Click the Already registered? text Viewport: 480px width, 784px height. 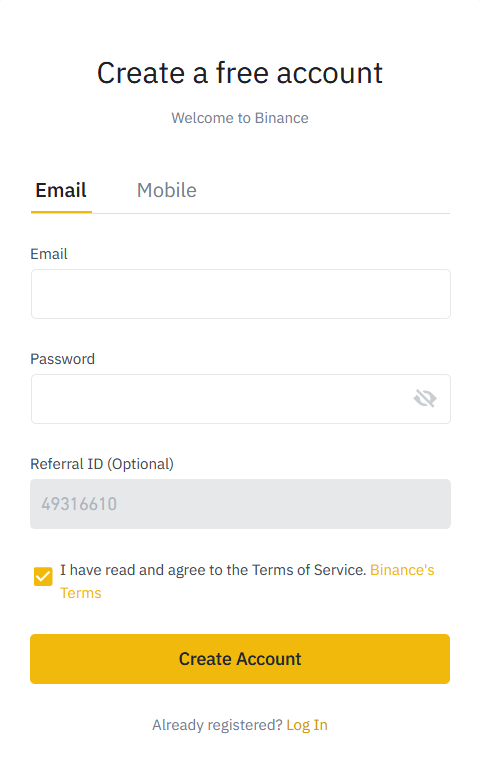tap(218, 725)
